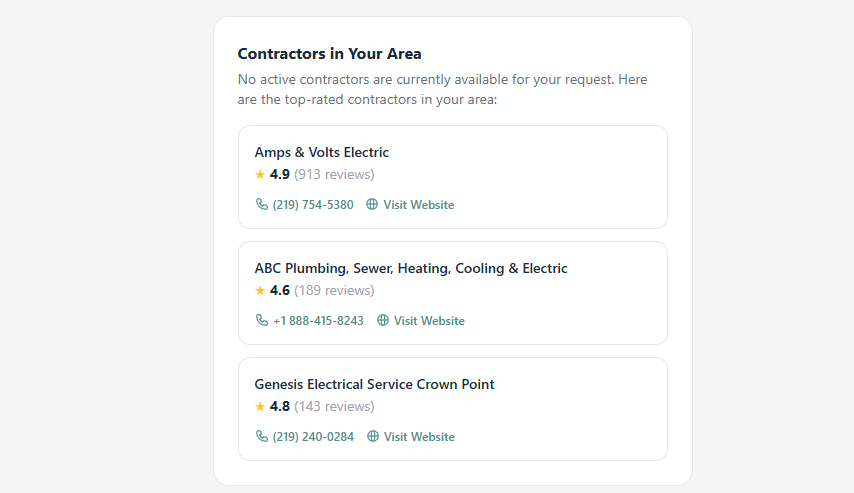Click phone icon beside +1 888-415-8243
The image size is (854, 493).
pyautogui.click(x=261, y=320)
